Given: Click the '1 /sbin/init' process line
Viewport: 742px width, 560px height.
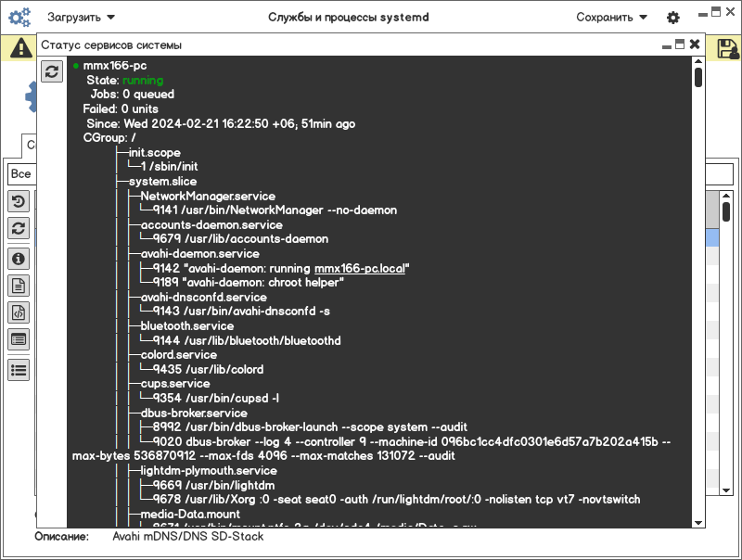Looking at the screenshot, I should [x=170, y=167].
